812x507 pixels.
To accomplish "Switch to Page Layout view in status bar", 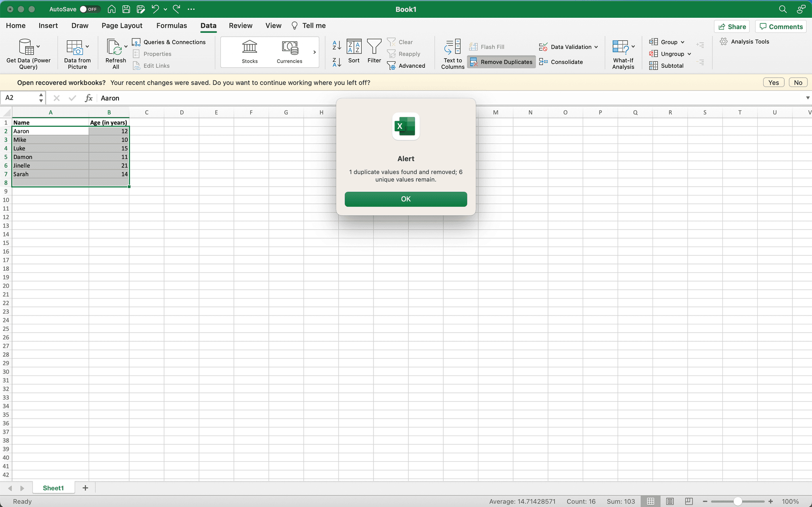I will pyautogui.click(x=670, y=501).
